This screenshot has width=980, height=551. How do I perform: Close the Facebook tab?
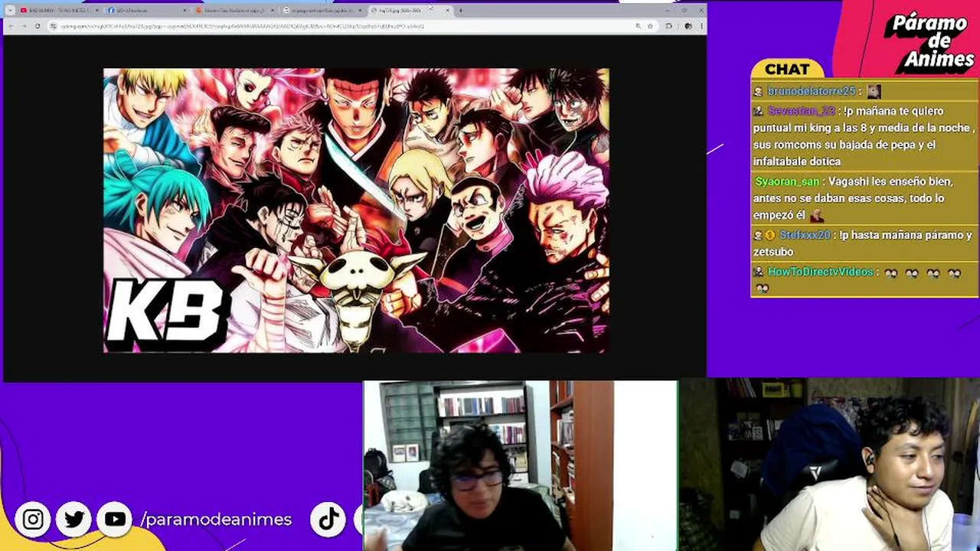(185, 11)
